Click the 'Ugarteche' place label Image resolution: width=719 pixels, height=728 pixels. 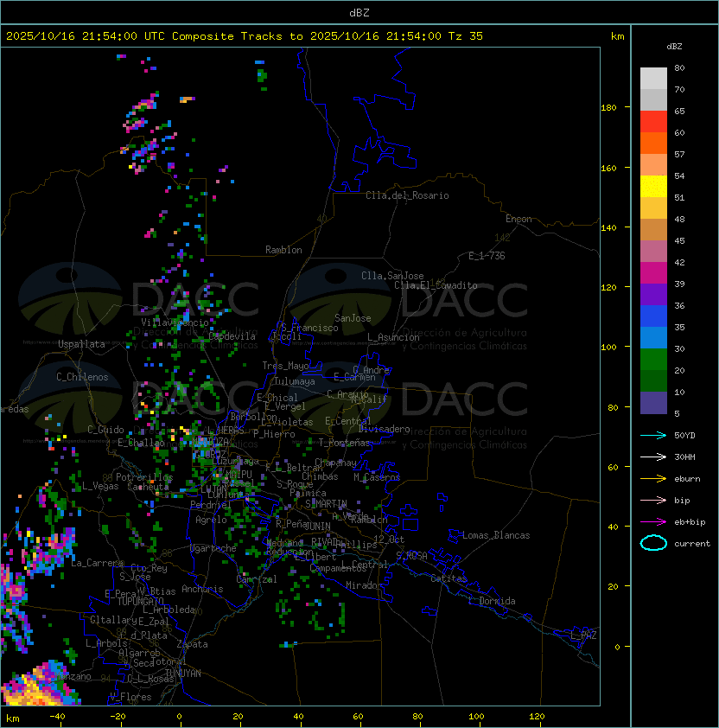coord(213,548)
